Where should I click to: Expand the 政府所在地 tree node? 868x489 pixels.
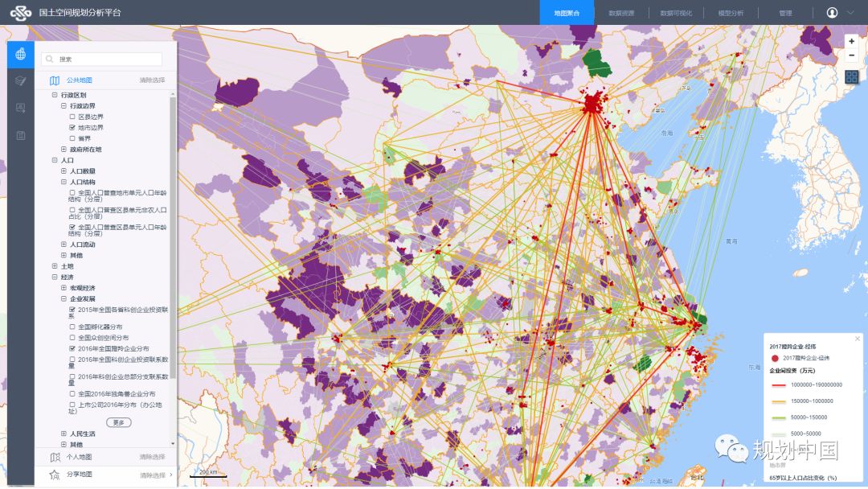pos(63,149)
